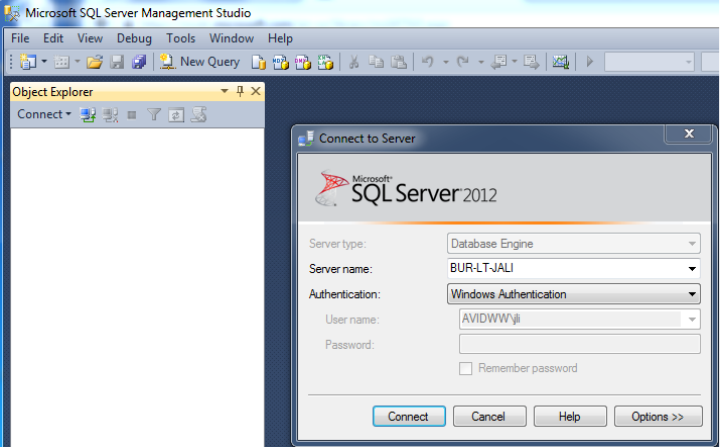Click the Analysis Services XMLA Query icon
720x447 pixels.
coord(325,62)
